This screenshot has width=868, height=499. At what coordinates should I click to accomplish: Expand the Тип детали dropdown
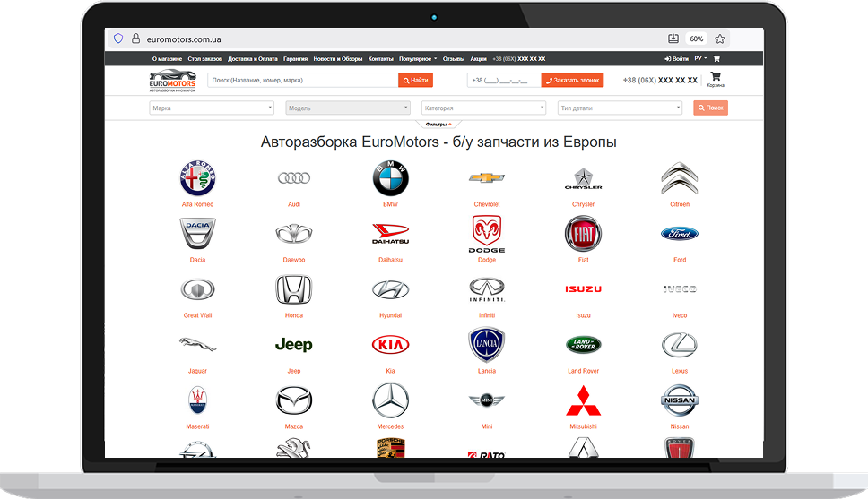(x=620, y=108)
